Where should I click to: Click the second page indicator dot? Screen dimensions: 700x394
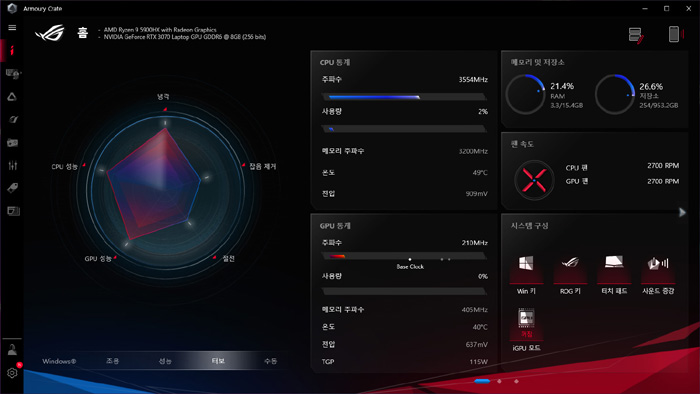499,381
